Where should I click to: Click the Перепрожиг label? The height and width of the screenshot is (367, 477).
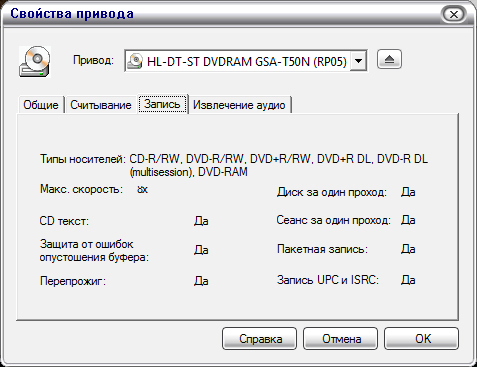(x=73, y=281)
